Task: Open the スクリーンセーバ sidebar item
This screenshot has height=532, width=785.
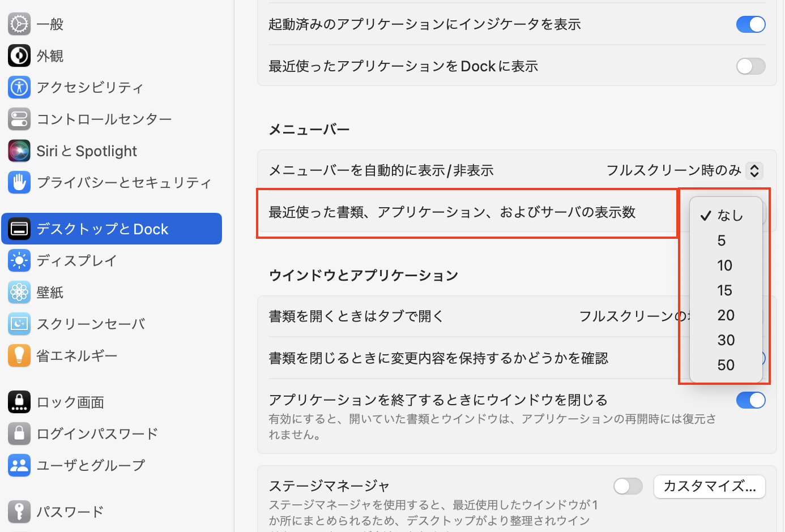Action: click(91, 324)
